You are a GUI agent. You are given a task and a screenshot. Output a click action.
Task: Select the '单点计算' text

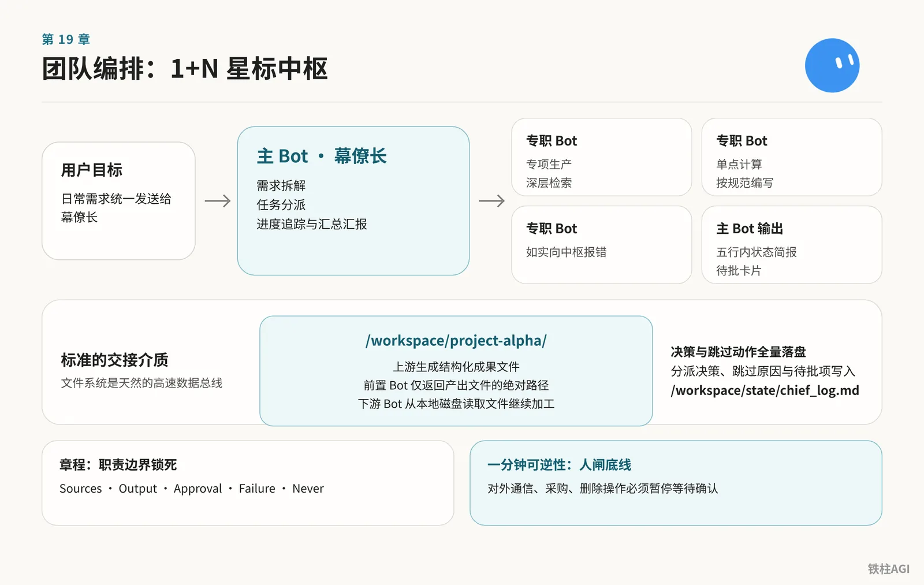coord(739,164)
